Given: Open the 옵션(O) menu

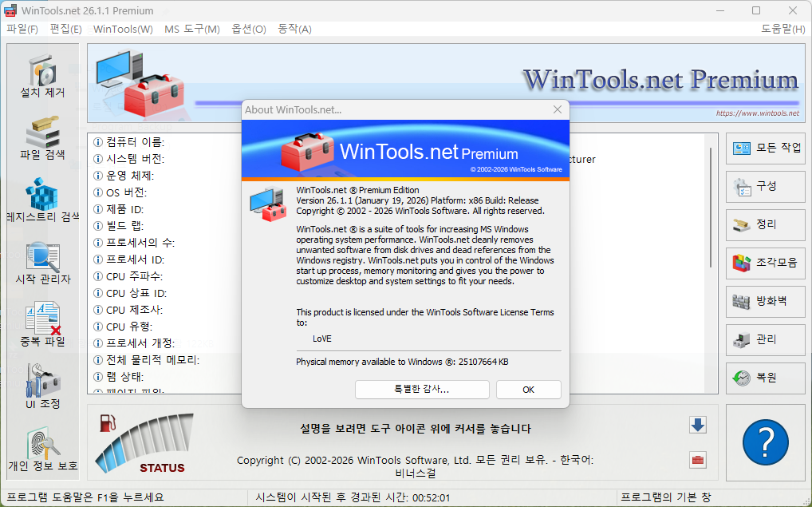Looking at the screenshot, I should coord(249,29).
